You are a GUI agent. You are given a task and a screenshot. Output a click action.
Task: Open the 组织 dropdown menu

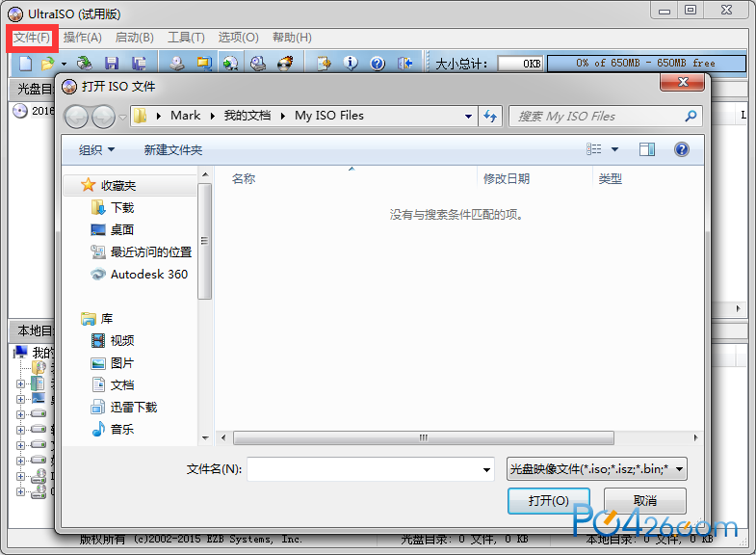[97, 150]
